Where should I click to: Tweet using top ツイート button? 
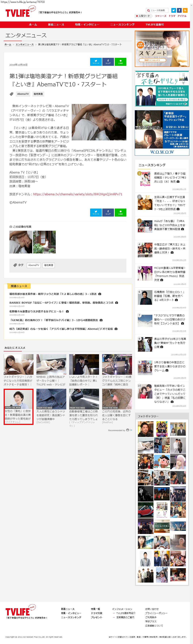tap(96, 62)
